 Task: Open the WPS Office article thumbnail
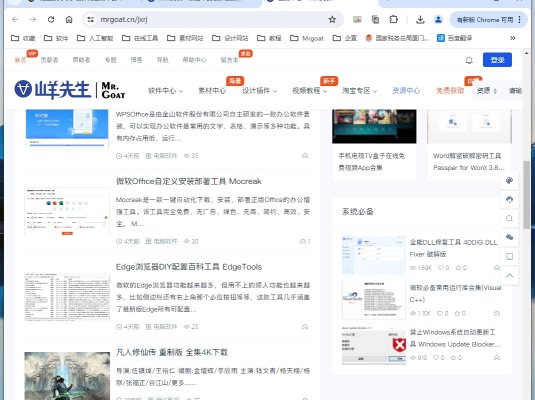pos(67,129)
